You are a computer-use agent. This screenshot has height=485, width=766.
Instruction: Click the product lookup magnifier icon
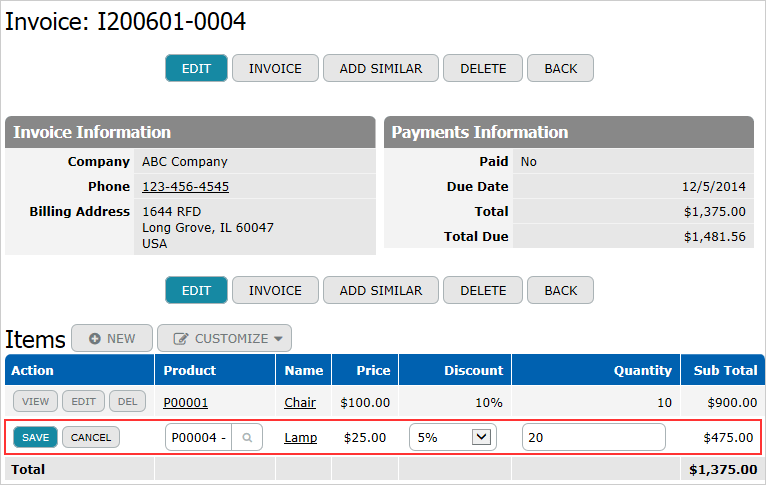point(247,438)
